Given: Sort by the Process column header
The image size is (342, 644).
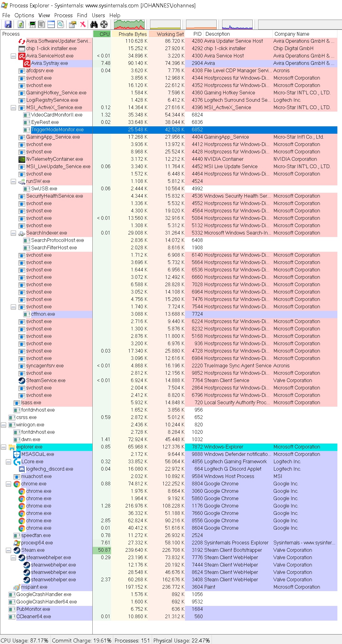Looking at the screenshot, I should [x=46, y=34].
